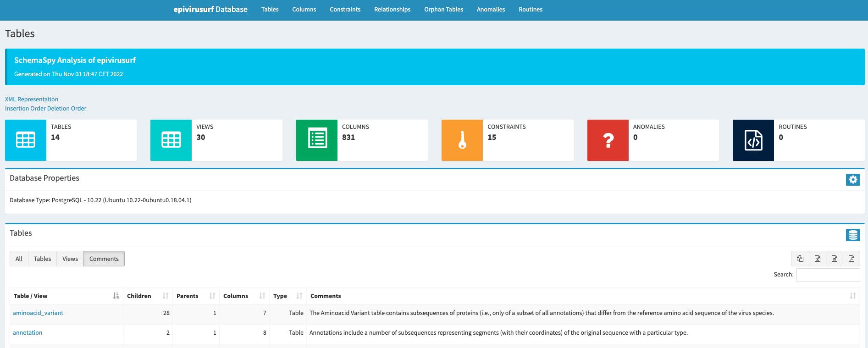Click the orange Constraints key icon
868x348 pixels.
click(x=462, y=140)
